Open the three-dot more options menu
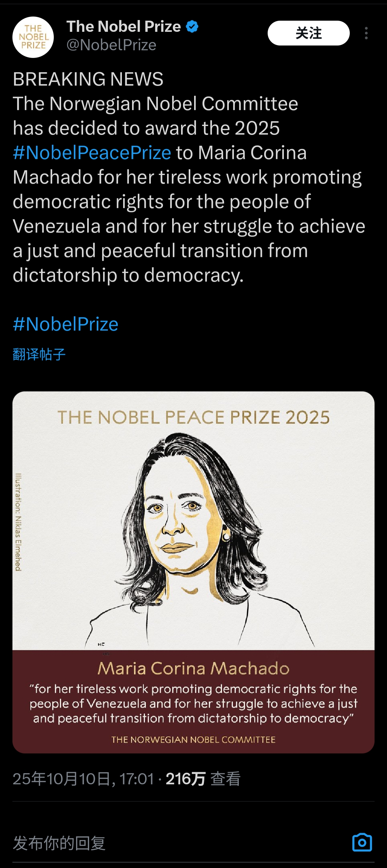387x868 pixels. coord(366,33)
